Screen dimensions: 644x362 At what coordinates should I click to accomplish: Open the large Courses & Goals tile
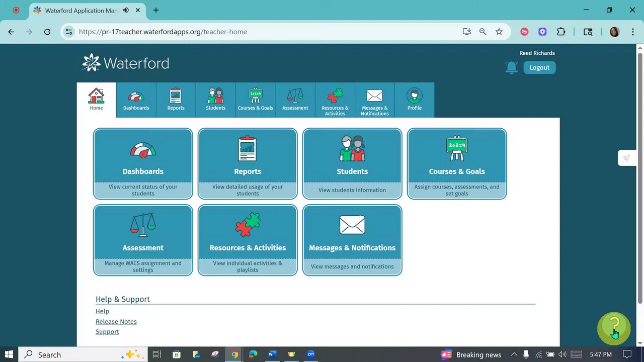pos(457,164)
